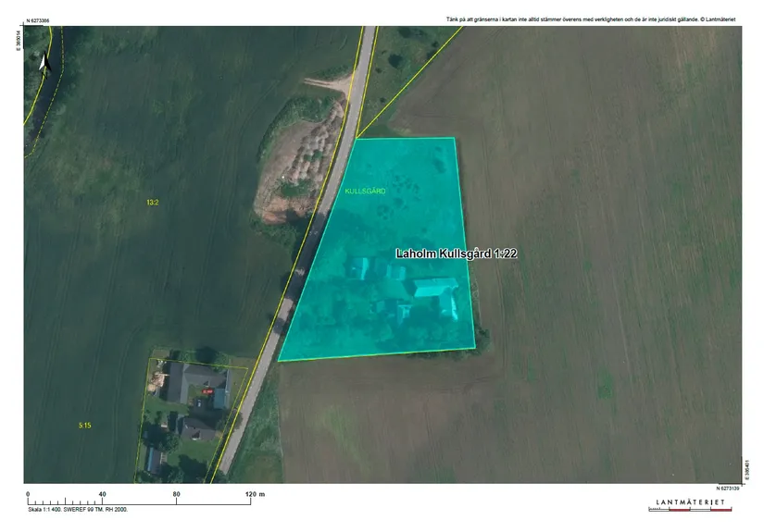Click the 40 mark on scale bar
This screenshot has width=764, height=532.
(x=102, y=494)
